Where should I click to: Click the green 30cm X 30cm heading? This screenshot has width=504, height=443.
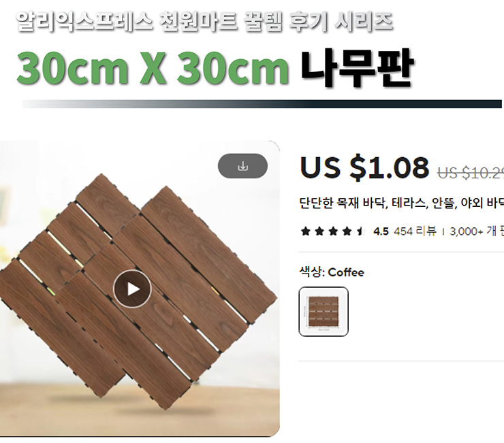(153, 69)
